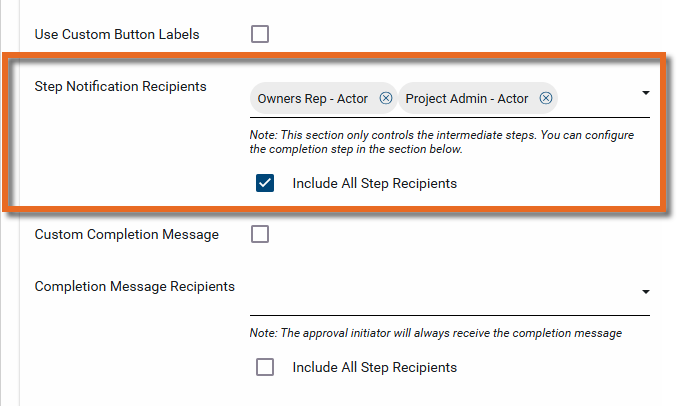Select the Owners Rep - Actor chip text
The height and width of the screenshot is (406, 678).
(x=312, y=98)
